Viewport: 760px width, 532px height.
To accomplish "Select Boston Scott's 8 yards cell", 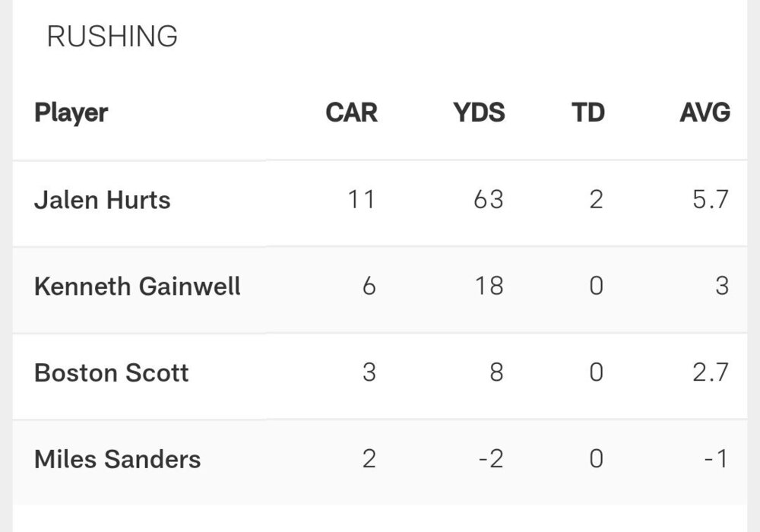I will click(x=496, y=372).
